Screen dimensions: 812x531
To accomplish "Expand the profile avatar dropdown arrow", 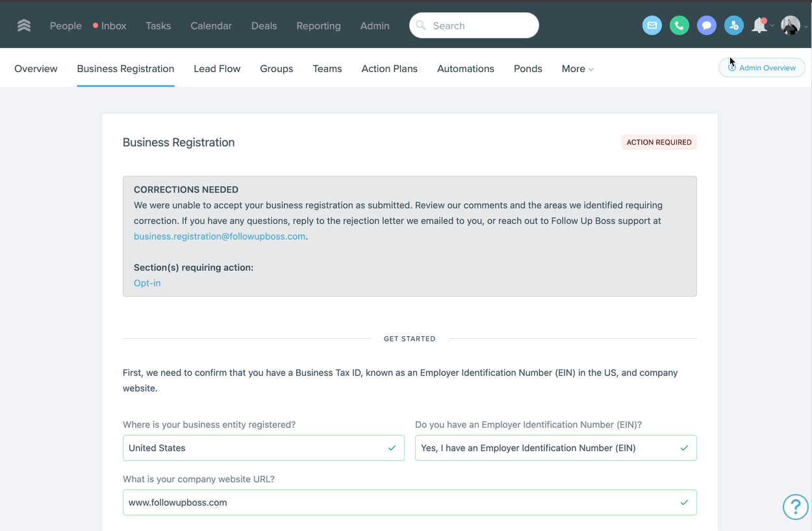I will (806, 27).
